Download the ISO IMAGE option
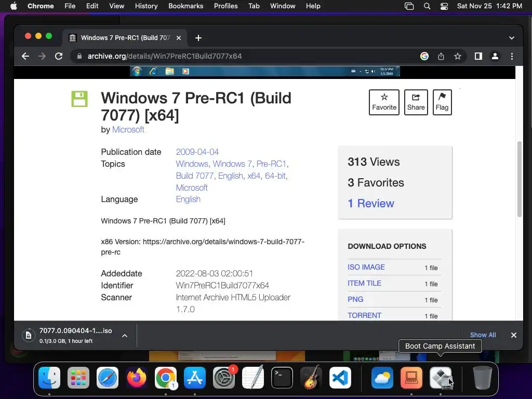Image resolution: width=532 pixels, height=399 pixels. pyautogui.click(x=366, y=268)
